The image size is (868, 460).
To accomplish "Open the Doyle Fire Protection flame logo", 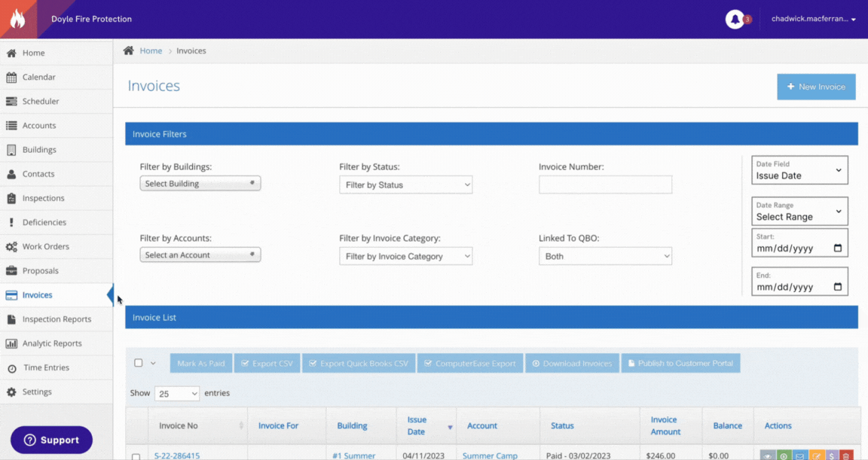I will click(17, 18).
